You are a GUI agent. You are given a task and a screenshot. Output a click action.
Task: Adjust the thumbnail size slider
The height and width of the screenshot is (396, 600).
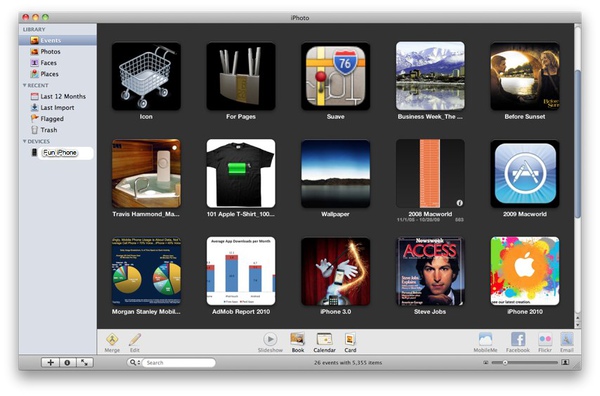(505, 362)
